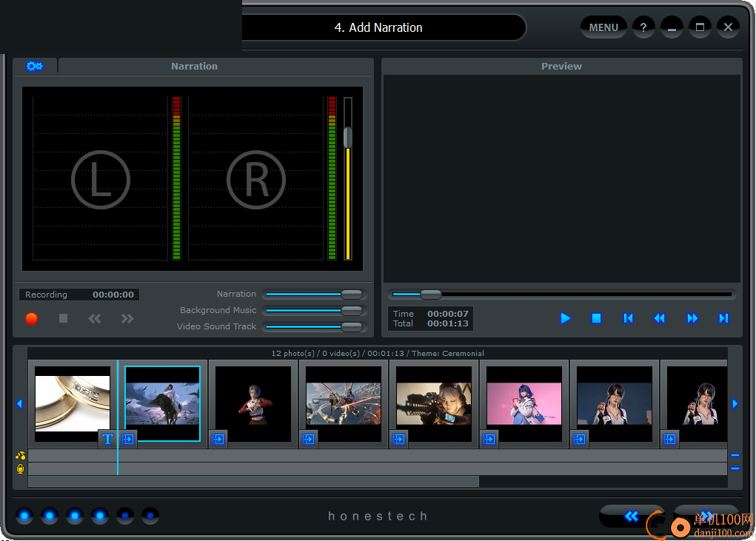This screenshot has width=756, height=541.
Task: Click the Recording time field 00:00:00
Action: point(79,295)
